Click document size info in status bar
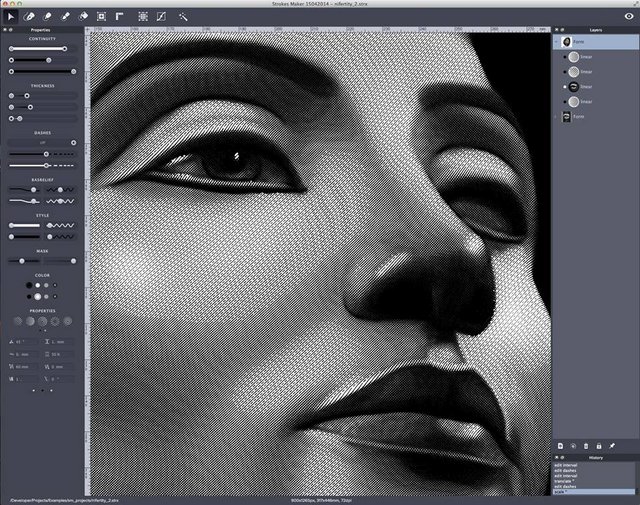Image resolution: width=640 pixels, height=505 pixels. [321, 500]
